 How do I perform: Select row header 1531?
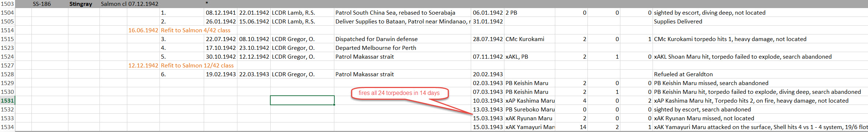pos(7,100)
